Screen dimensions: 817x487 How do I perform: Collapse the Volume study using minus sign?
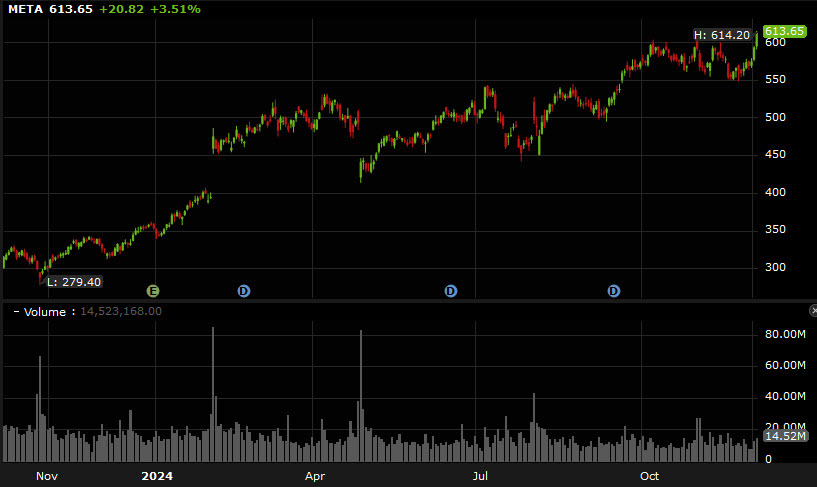coord(16,312)
